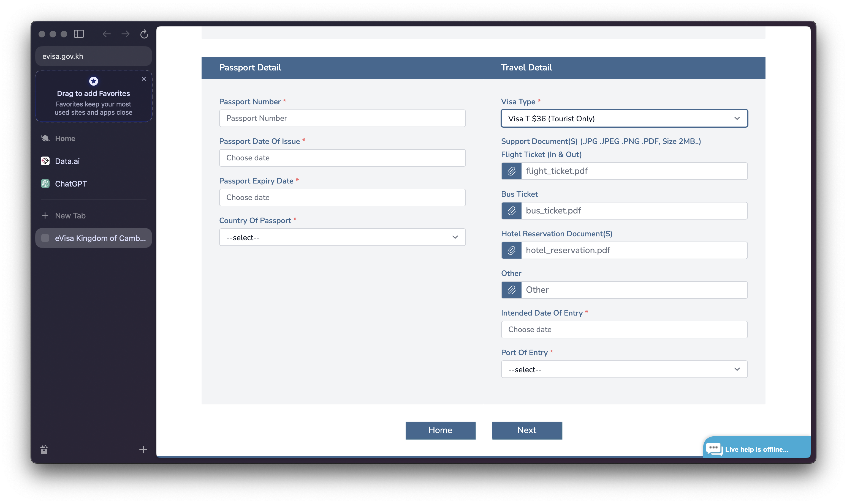Open the Port Of Entry dropdown
847x504 pixels.
[624, 369]
